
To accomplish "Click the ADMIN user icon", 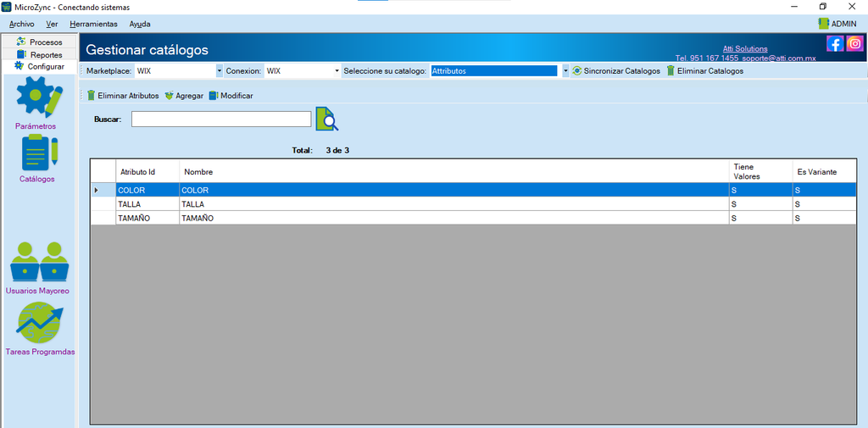I will tap(824, 24).
